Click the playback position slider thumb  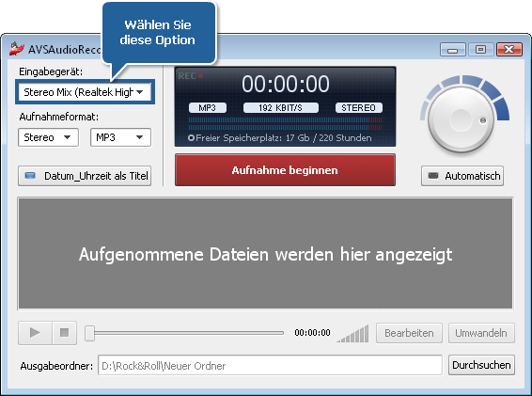[x=89, y=333]
